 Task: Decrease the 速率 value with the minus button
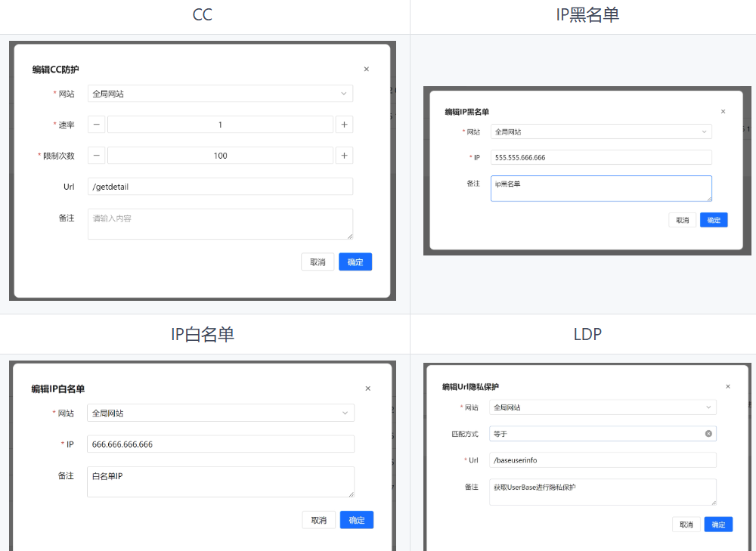point(97,125)
